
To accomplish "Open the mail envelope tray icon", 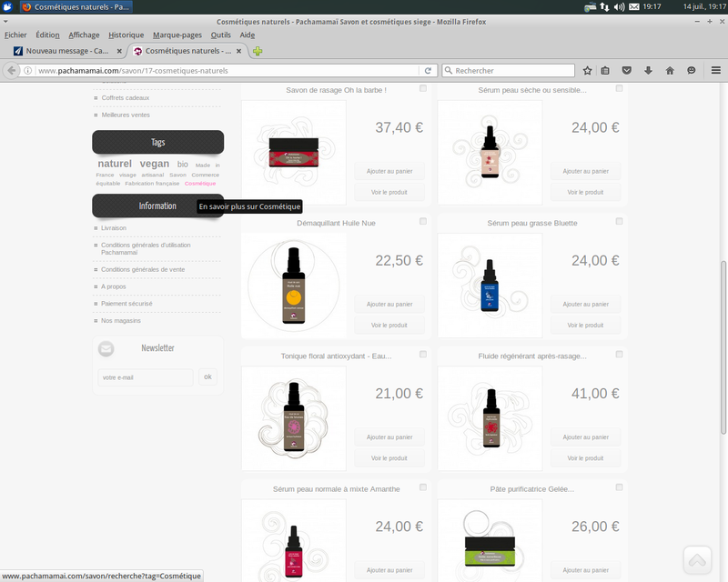I will (633, 7).
